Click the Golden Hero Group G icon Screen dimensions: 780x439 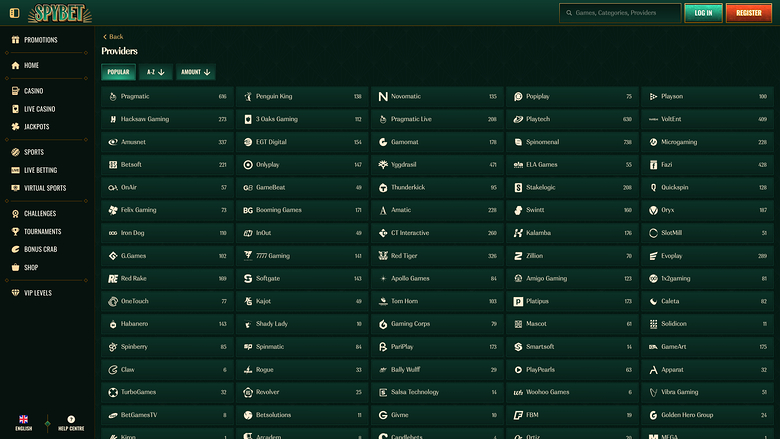point(653,415)
